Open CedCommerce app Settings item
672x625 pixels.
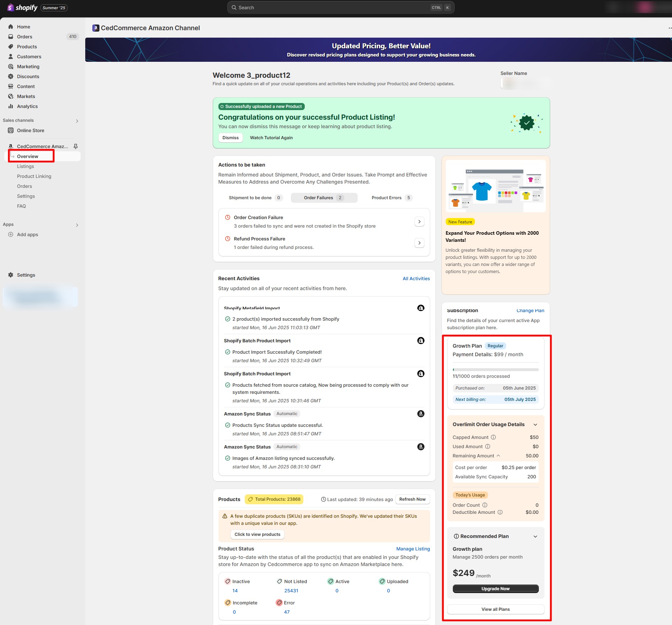[26, 196]
